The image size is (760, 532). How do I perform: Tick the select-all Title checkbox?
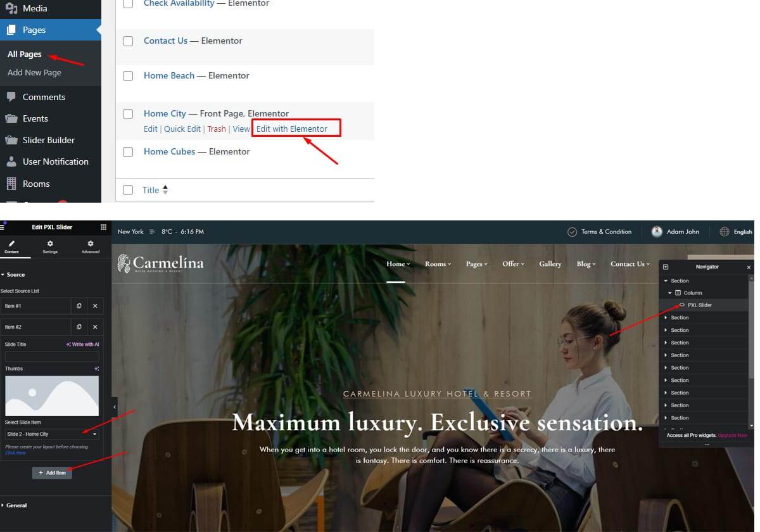pos(128,190)
